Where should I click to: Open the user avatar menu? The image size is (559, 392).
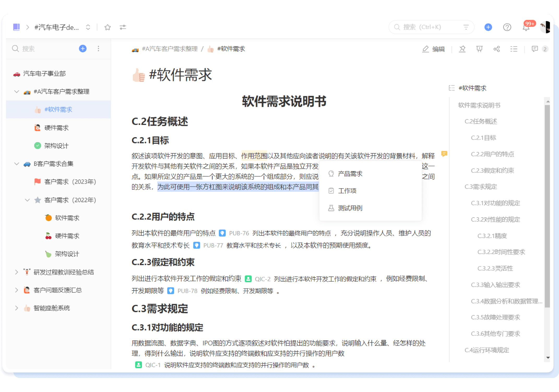point(545,27)
